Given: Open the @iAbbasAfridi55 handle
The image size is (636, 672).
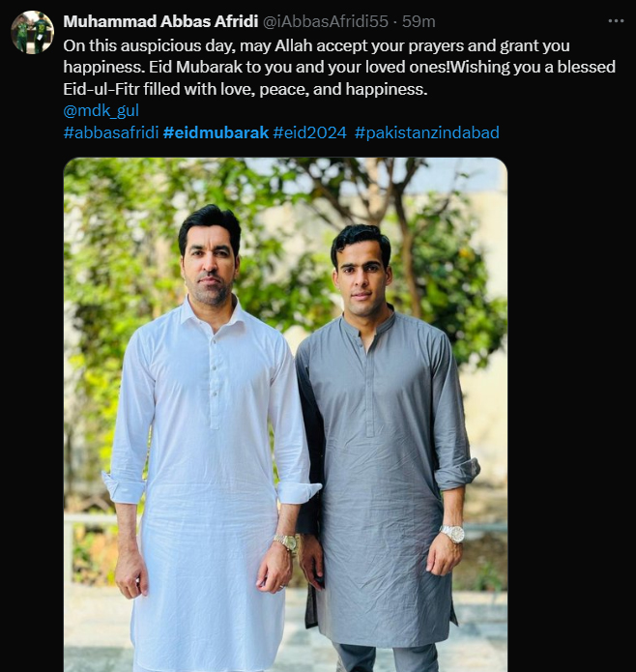Looking at the screenshot, I should (x=325, y=21).
